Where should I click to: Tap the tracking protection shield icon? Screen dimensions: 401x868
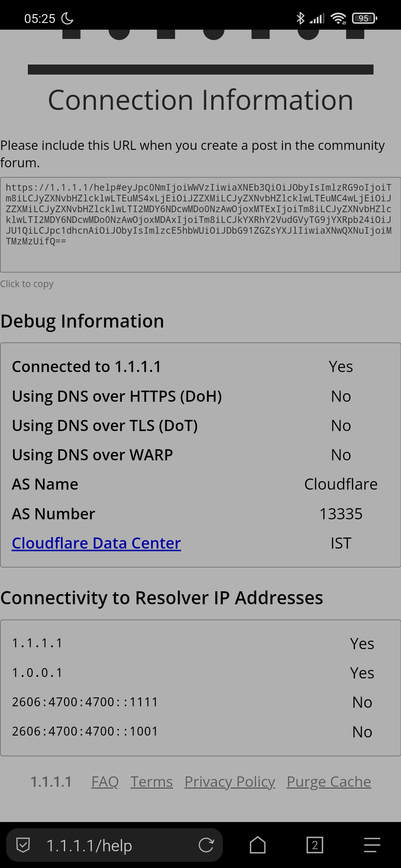click(x=23, y=845)
